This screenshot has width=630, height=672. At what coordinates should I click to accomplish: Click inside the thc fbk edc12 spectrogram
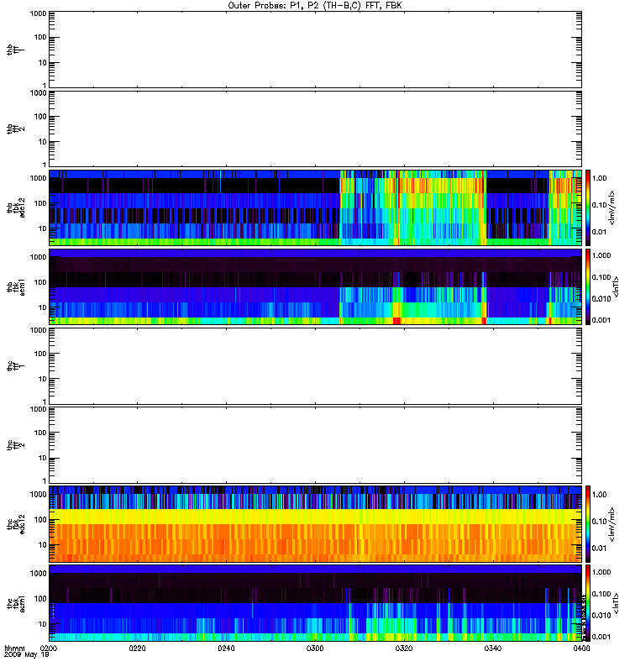(315, 524)
